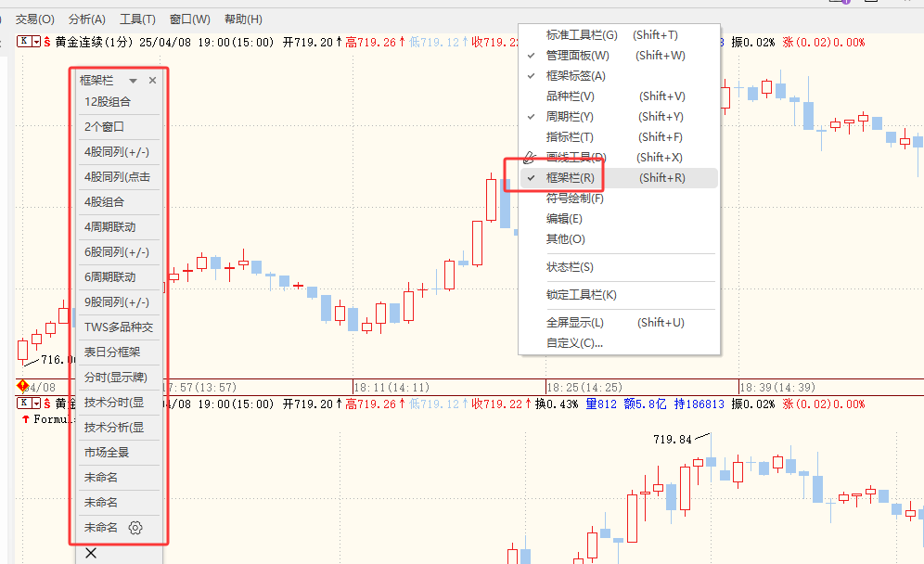This screenshot has height=564, width=924.
Task: Open the 交易(O) menu
Action: [x=34, y=19]
